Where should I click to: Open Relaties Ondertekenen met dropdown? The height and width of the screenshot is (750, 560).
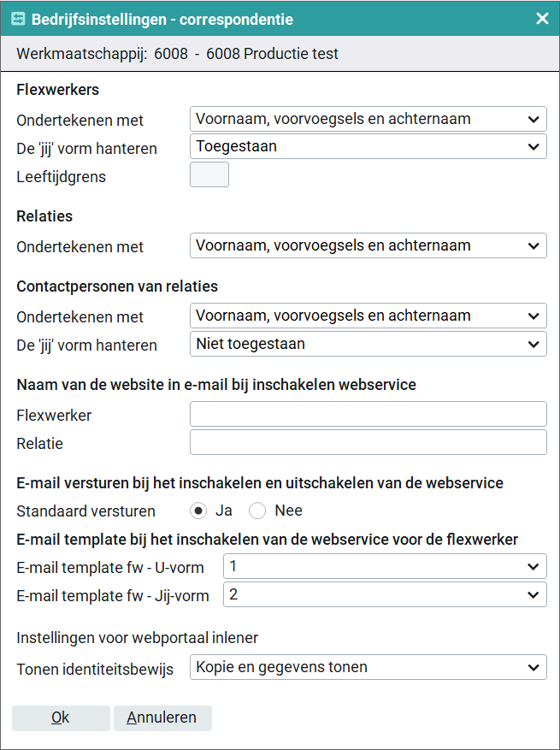point(368,245)
